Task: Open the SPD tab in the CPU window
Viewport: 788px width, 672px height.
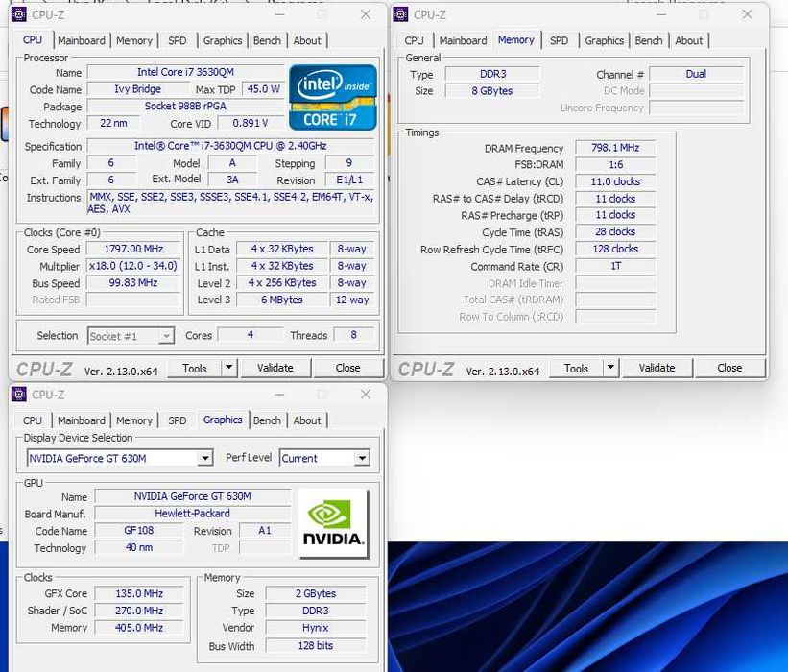Action: point(178,40)
